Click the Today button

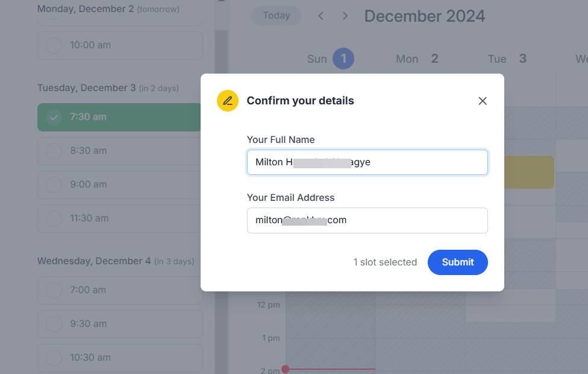click(x=277, y=16)
